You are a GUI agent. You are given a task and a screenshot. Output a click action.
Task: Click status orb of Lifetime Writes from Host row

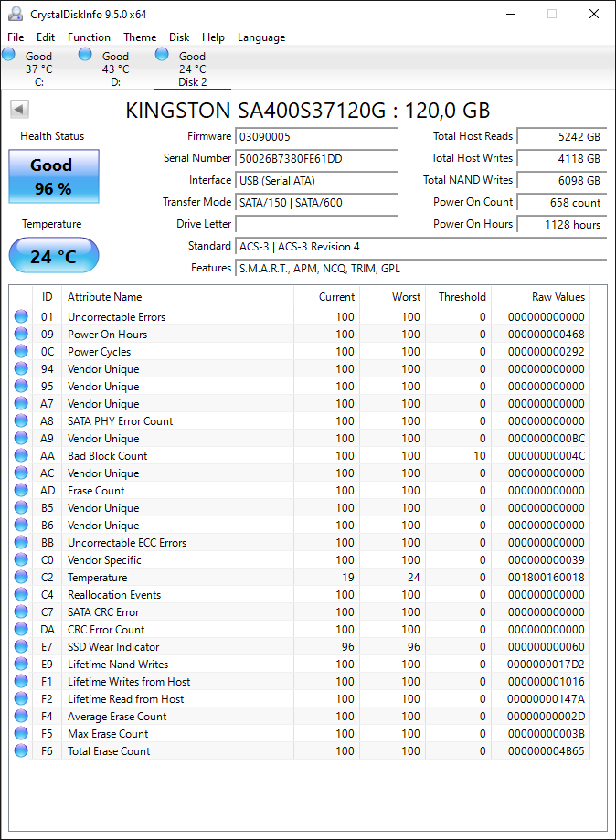pos(21,682)
